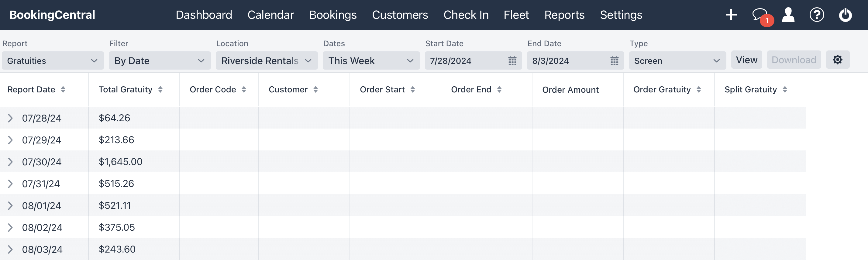
Task: Expand the 08/01/24 row
Action: (10, 205)
